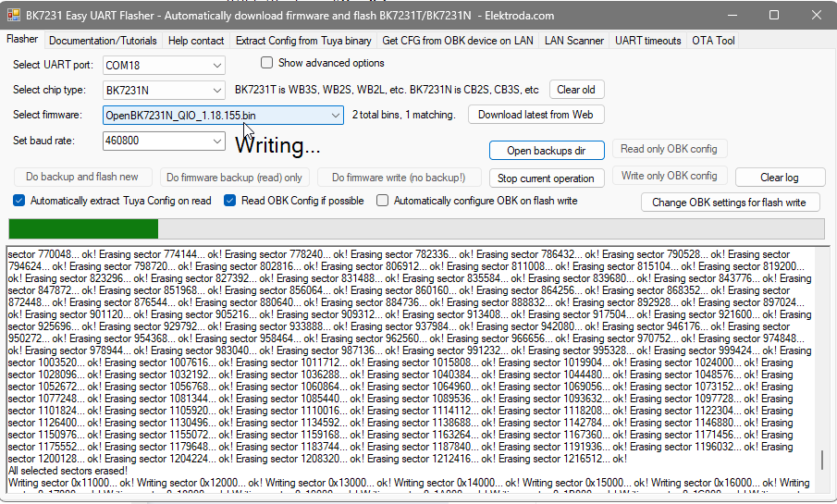837x504 pixels.
Task: Expand the chip type BK7231N dropdown
Action: pos(216,91)
